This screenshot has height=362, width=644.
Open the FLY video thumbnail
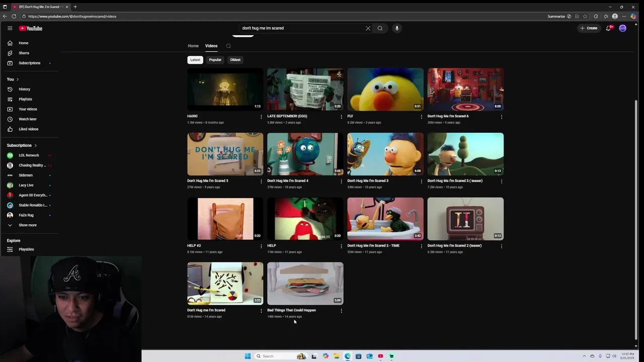[x=385, y=89]
